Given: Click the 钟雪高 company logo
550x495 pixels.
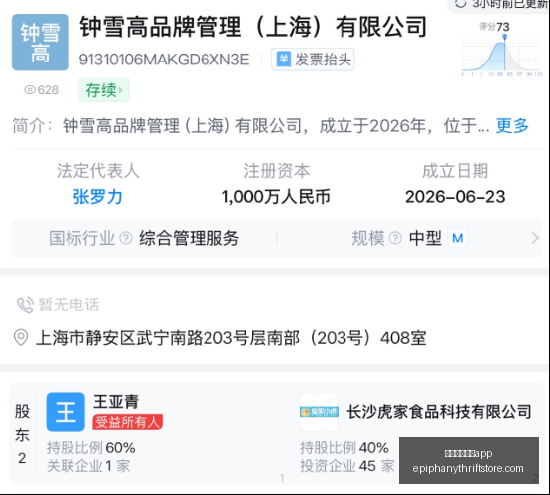Looking at the screenshot, I should pos(40,42).
